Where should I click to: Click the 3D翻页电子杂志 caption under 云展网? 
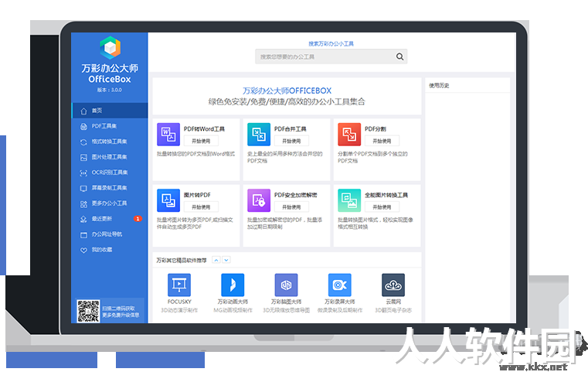click(x=393, y=310)
